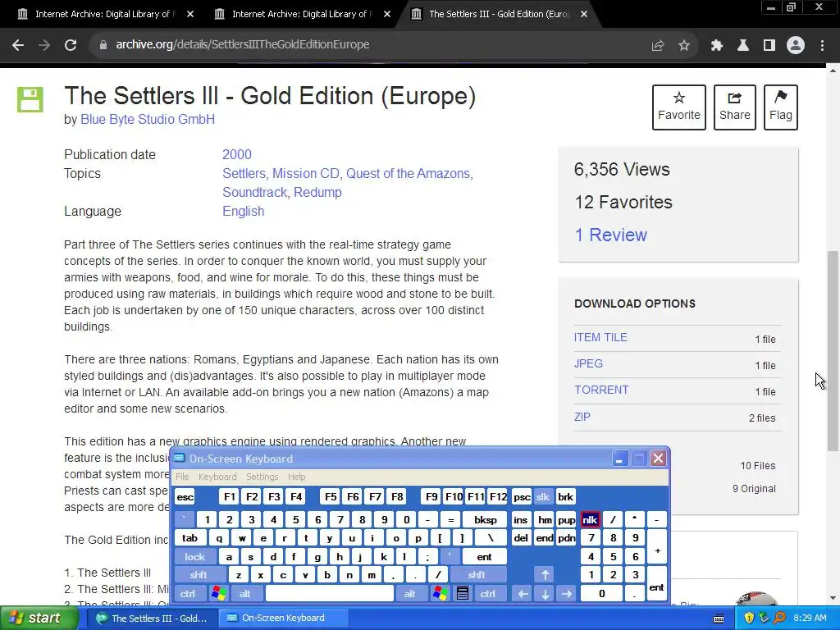Toggle the nlk num lock key
This screenshot has width=840, height=630.
coord(590,519)
